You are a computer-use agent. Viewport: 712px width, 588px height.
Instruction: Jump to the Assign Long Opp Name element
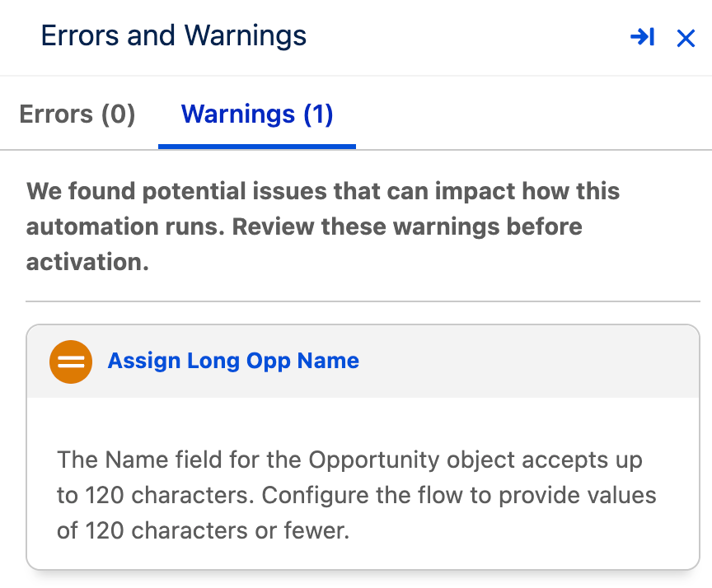point(233,362)
